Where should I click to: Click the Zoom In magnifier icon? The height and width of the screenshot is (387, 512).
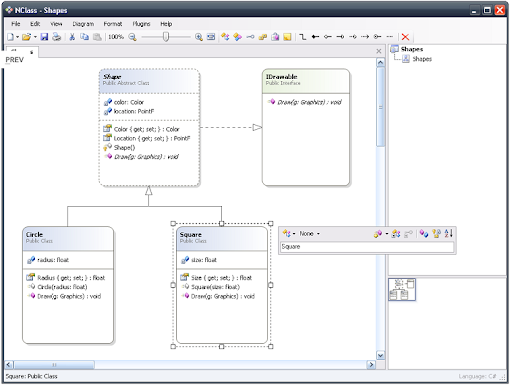(x=199, y=37)
